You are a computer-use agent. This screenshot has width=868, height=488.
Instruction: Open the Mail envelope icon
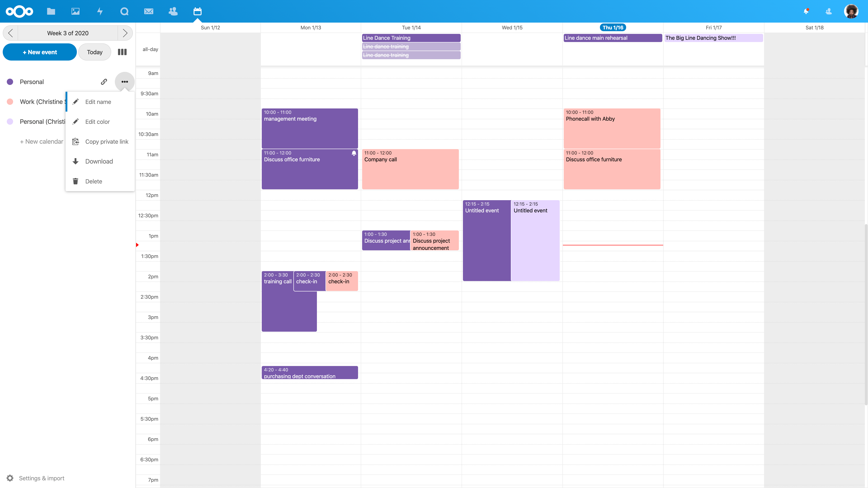(149, 12)
